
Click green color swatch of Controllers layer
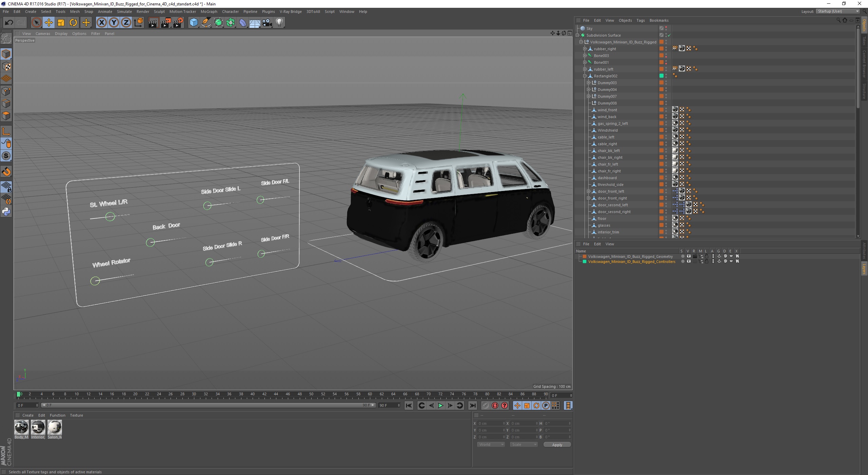click(x=585, y=262)
